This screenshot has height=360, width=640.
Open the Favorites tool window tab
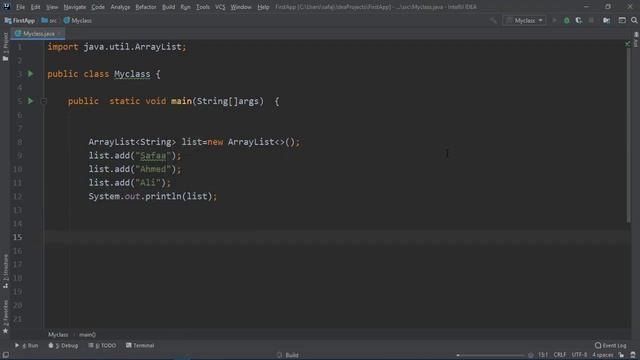pyautogui.click(x=5, y=317)
